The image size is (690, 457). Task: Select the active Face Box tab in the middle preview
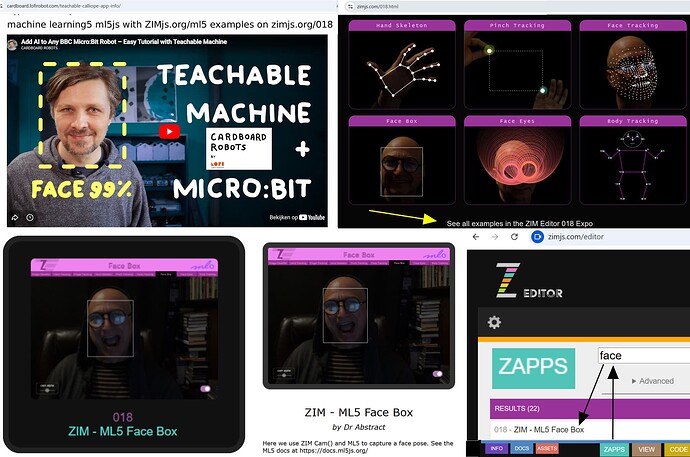(399, 263)
